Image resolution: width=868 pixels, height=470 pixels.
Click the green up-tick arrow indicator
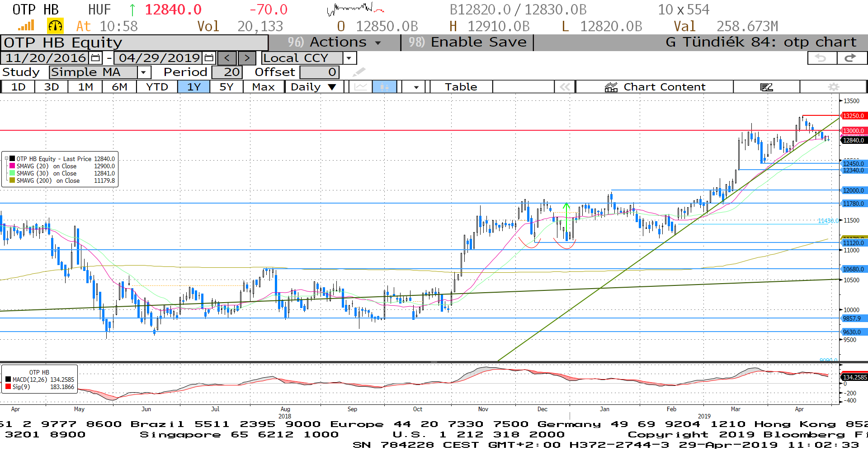(132, 9)
